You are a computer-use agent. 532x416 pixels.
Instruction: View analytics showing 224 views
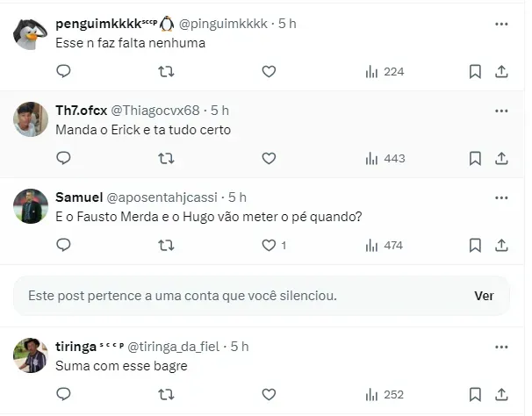click(384, 71)
